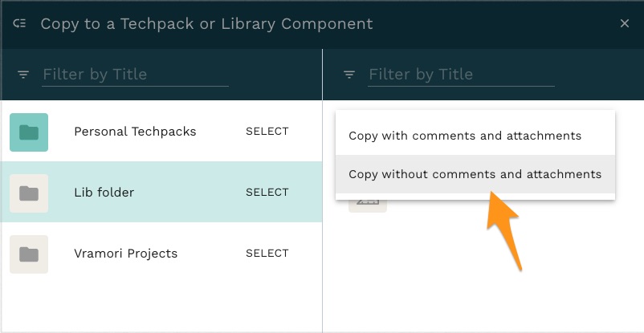Click the left panel filter icon

[23, 75]
